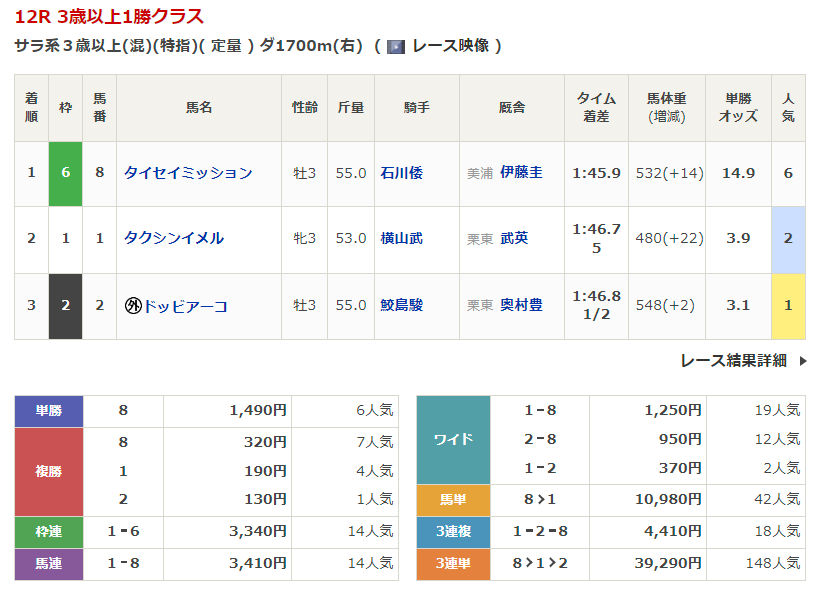The width and height of the screenshot is (824, 589).
Task: Open jockey 横山武 profile
Action: 401,238
